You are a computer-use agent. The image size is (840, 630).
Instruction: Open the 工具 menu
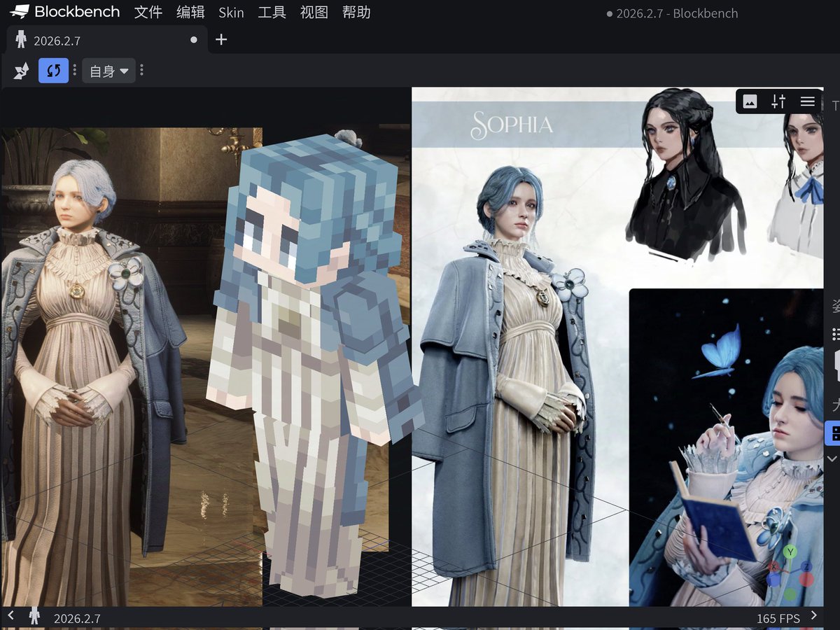[272, 12]
